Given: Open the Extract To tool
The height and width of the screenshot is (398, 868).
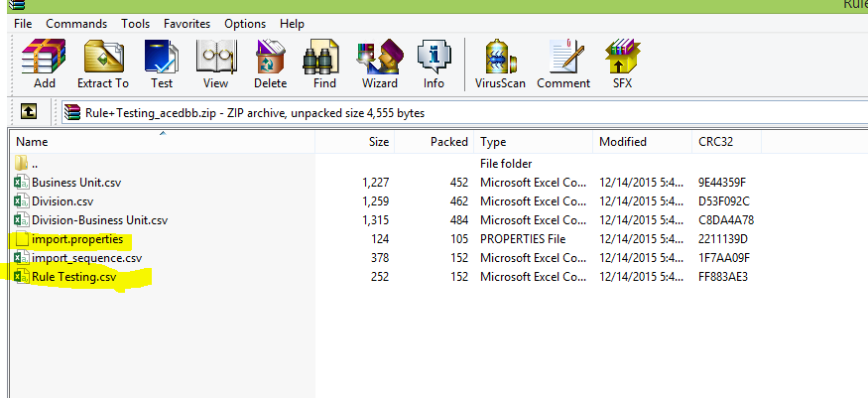Looking at the screenshot, I should click(103, 65).
